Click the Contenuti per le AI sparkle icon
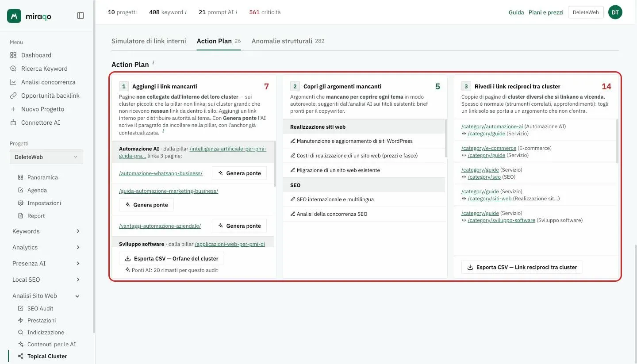This screenshot has width=637, height=364. (20, 344)
